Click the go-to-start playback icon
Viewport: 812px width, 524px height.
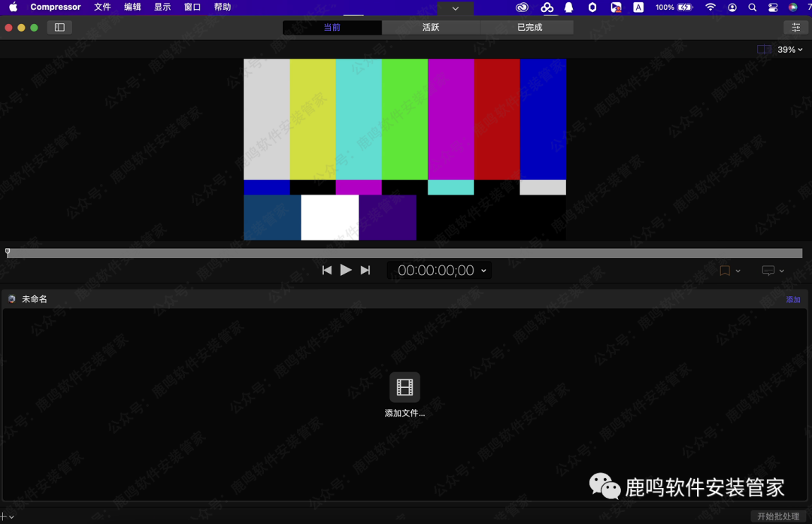(x=327, y=270)
